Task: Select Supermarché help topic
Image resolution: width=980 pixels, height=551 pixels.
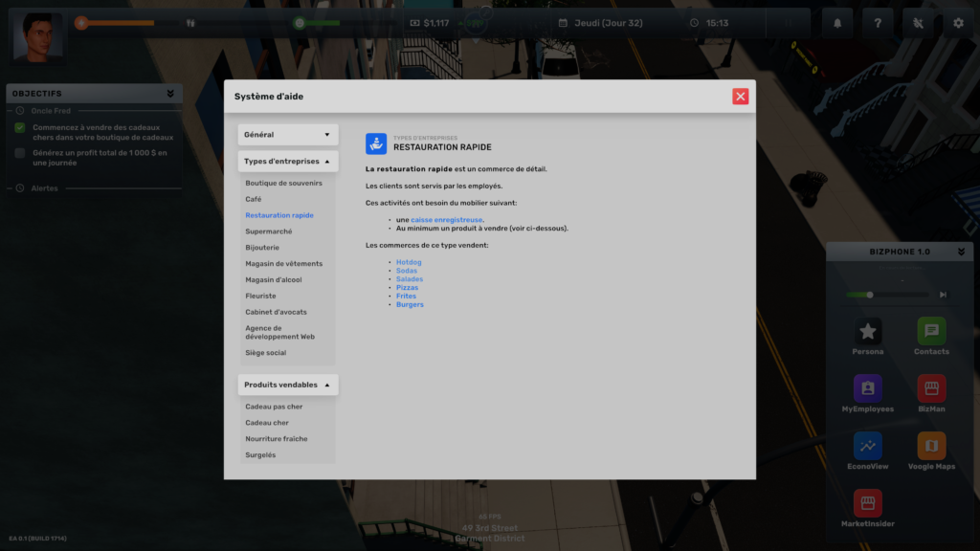Action: (x=269, y=231)
